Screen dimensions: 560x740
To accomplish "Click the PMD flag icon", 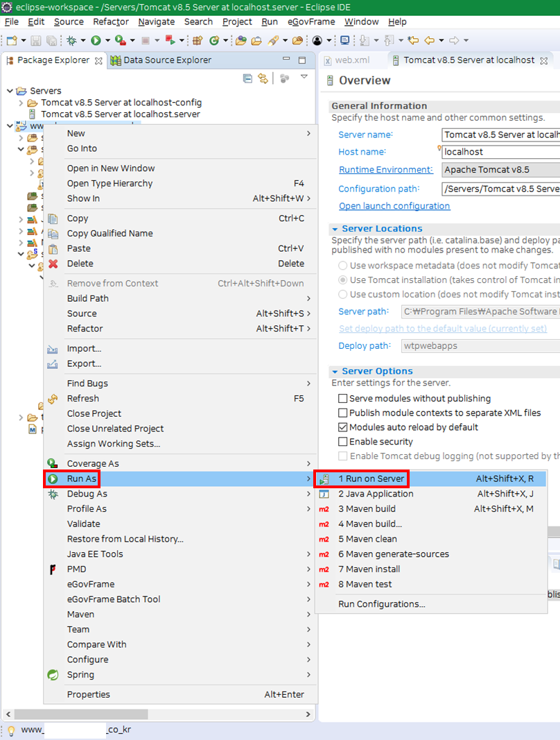I will (53, 569).
